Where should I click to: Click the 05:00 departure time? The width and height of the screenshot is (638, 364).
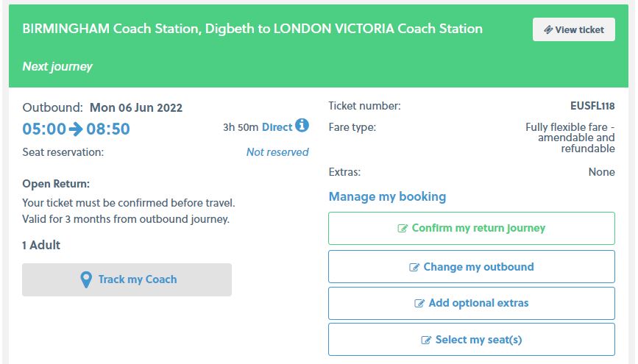44,129
